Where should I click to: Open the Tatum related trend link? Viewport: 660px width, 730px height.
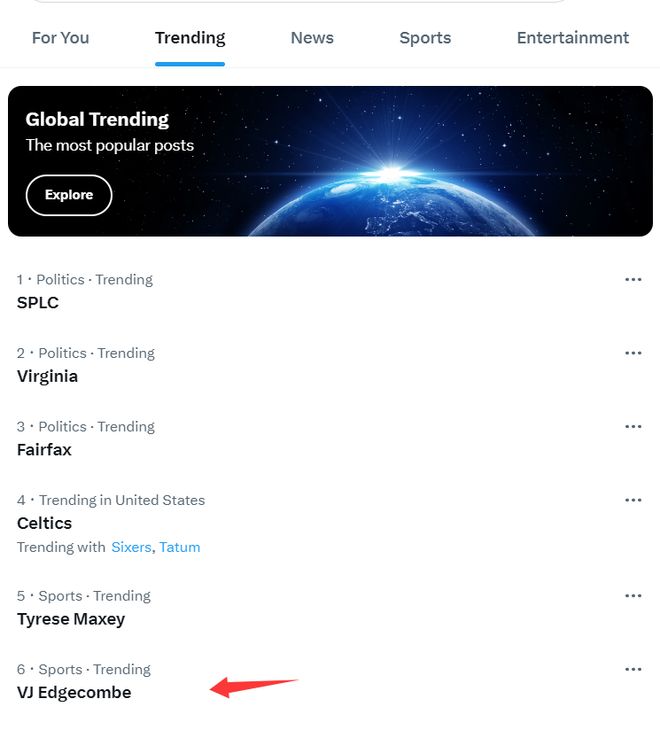tap(180, 547)
